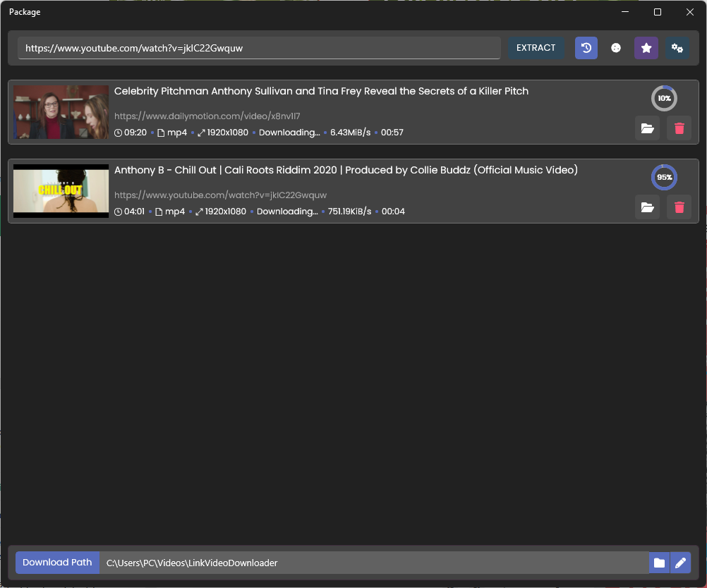Viewport: 707px width, 588px height.
Task: Click the EXTRACT button
Action: [536, 48]
